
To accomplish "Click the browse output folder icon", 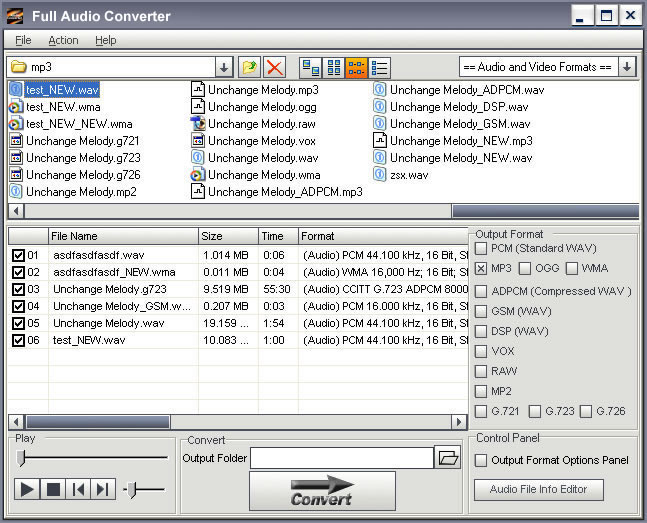I will click(x=448, y=457).
